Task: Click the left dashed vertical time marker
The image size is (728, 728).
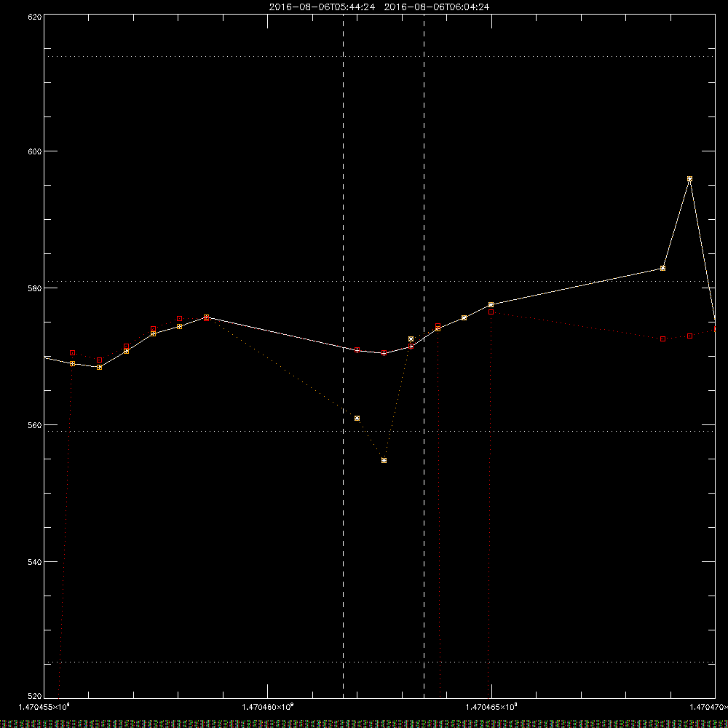Action: pyautogui.click(x=343, y=356)
